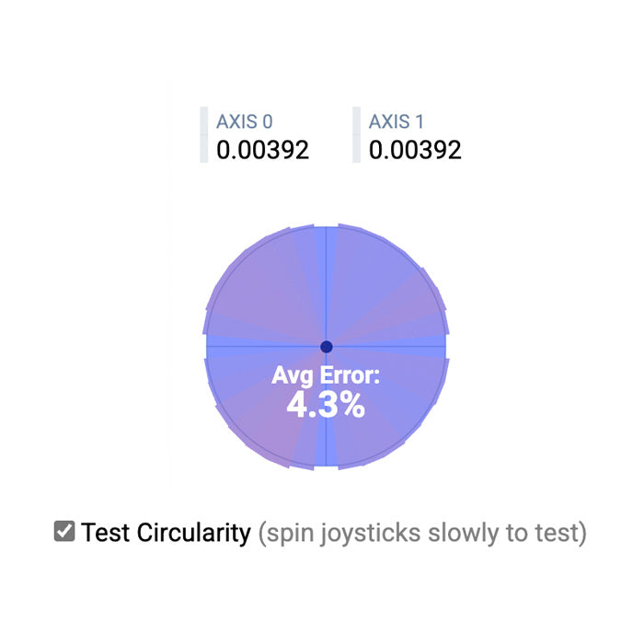Select the AXIS 0 value 0.00392

[x=262, y=150]
